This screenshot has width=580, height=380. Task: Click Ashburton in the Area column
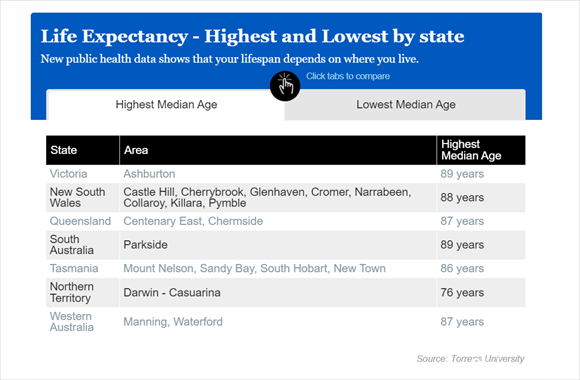tap(149, 174)
